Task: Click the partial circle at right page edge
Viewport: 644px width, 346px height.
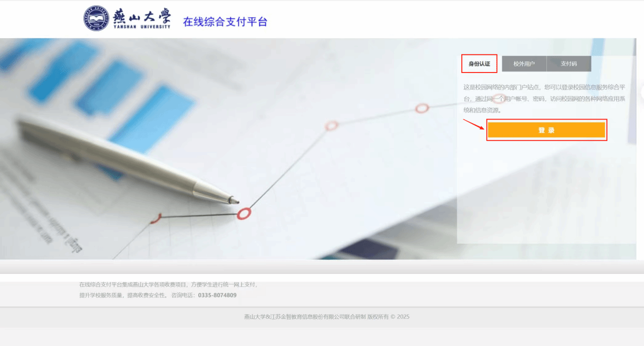Action: point(641,92)
